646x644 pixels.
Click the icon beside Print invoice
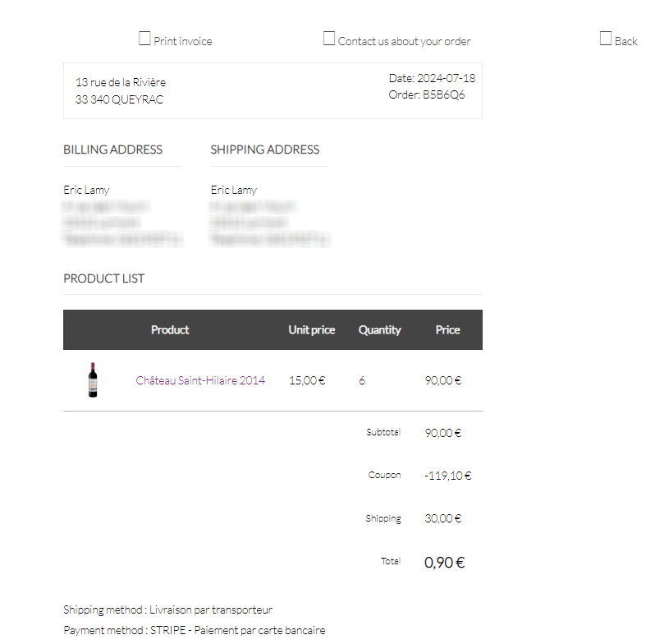tap(144, 39)
